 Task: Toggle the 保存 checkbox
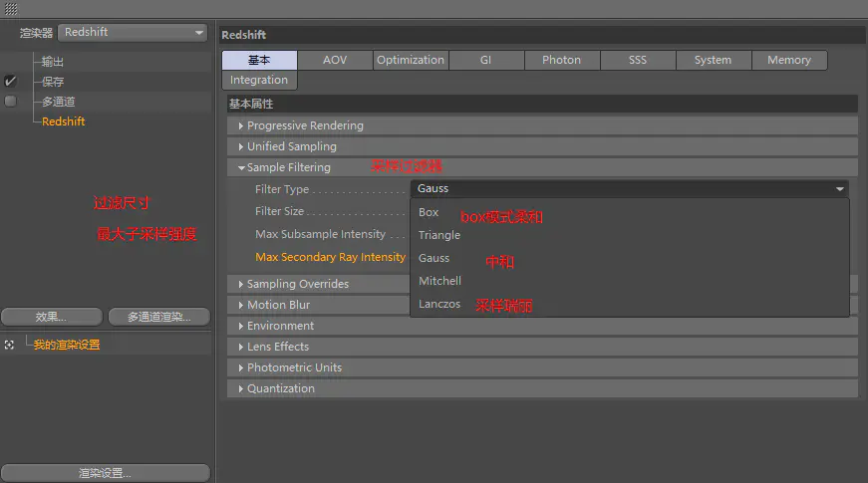pos(11,82)
